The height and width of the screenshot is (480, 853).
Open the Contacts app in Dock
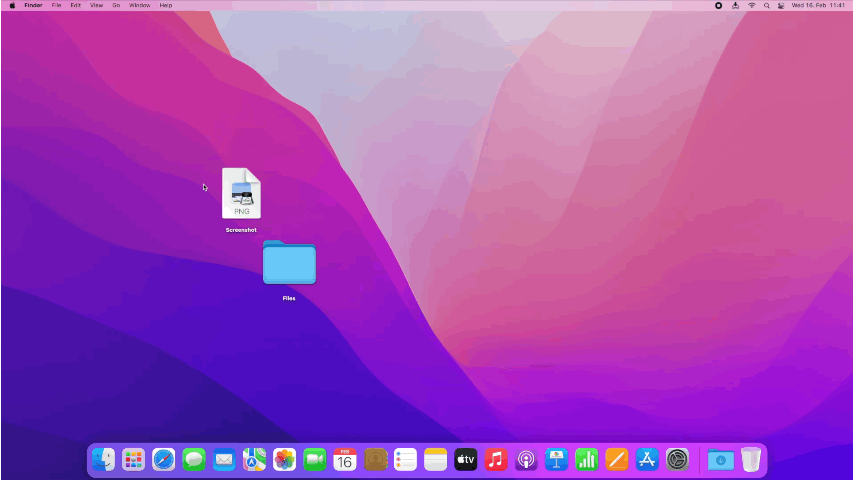[x=375, y=460]
